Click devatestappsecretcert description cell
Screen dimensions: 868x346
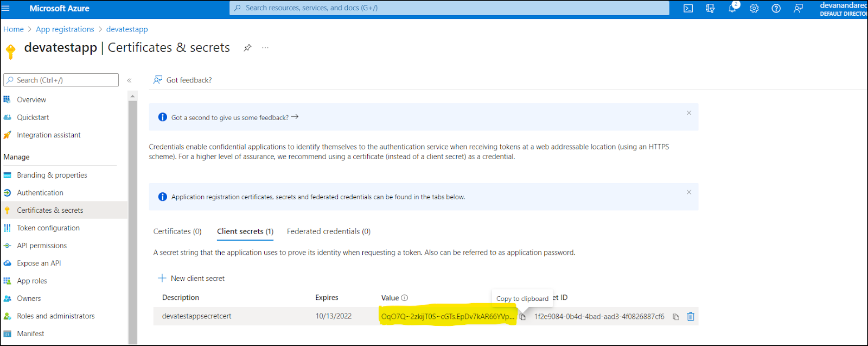pyautogui.click(x=196, y=317)
